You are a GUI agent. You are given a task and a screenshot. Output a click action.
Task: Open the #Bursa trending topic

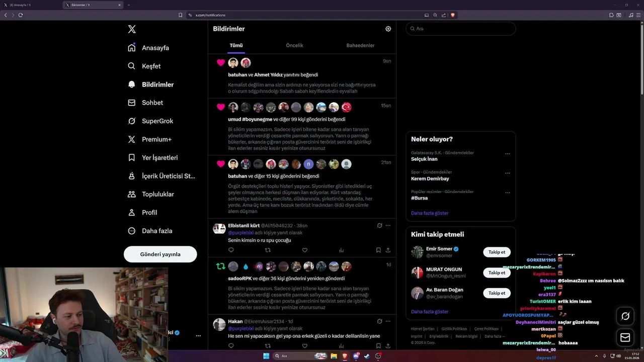(419, 198)
